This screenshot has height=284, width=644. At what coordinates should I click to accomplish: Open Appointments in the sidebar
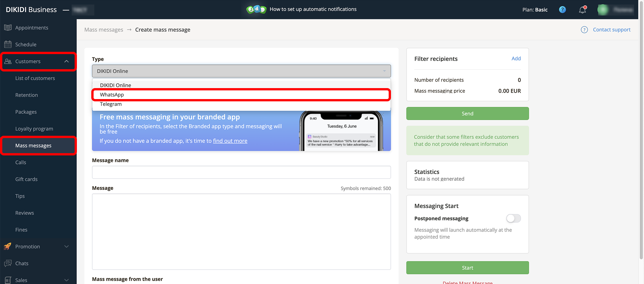[31, 28]
